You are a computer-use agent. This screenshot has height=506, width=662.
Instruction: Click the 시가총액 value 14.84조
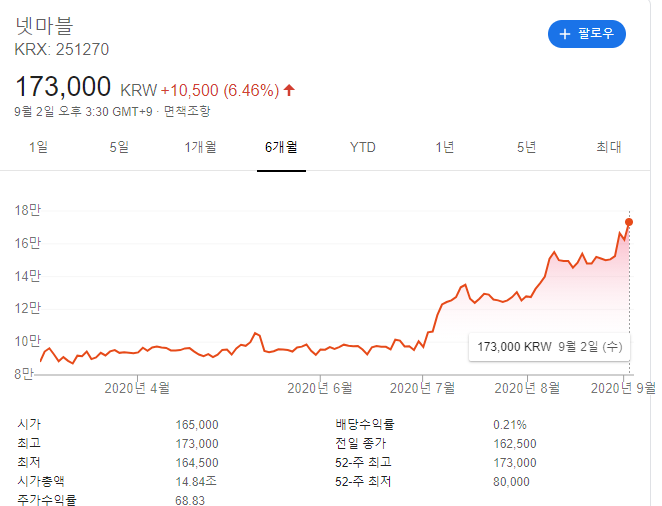(196, 482)
